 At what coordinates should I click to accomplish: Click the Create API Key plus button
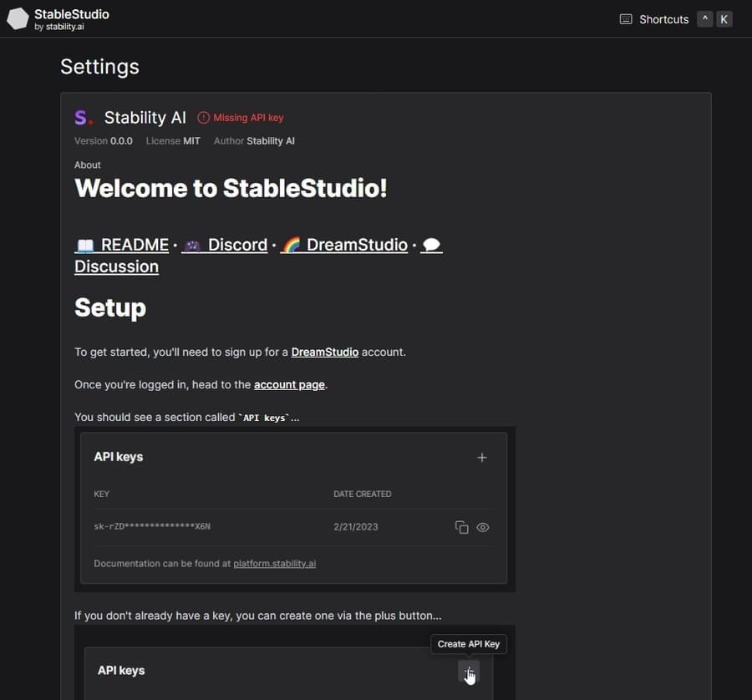click(469, 671)
